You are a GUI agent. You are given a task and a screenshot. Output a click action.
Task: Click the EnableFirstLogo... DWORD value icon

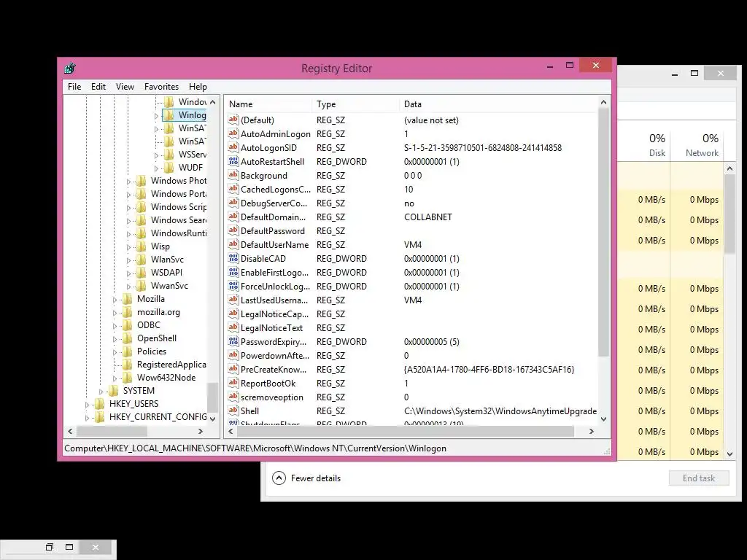(x=233, y=273)
